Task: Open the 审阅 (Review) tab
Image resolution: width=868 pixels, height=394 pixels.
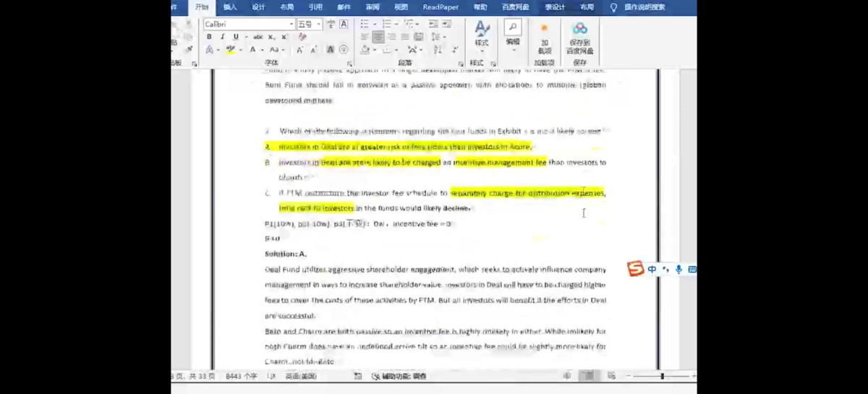Action: [373, 7]
